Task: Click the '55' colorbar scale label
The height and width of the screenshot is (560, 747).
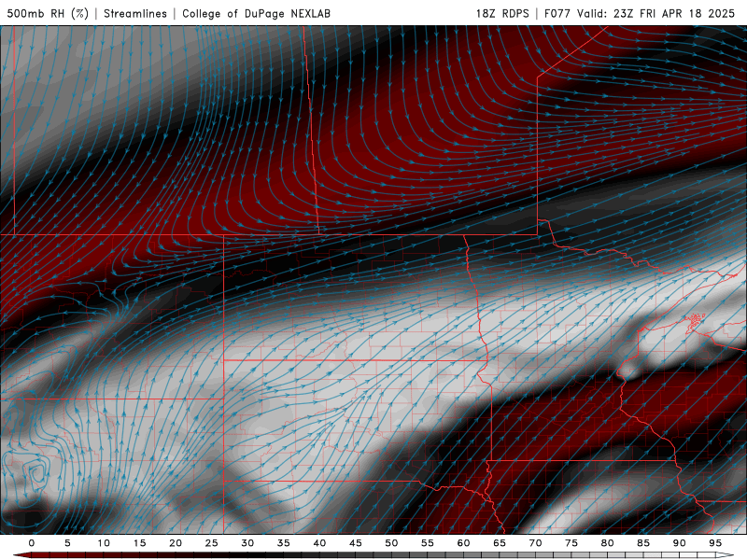Action: tap(427, 543)
